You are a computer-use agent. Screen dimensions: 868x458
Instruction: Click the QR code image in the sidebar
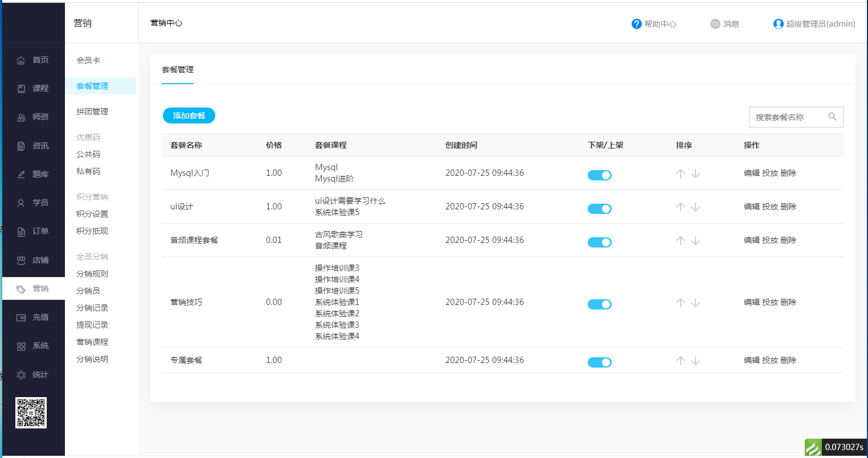[x=31, y=412]
